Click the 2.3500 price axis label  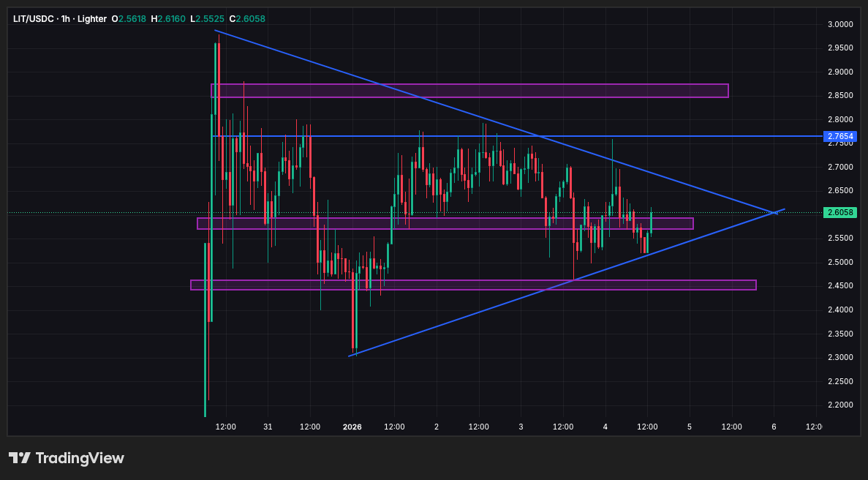(840, 334)
